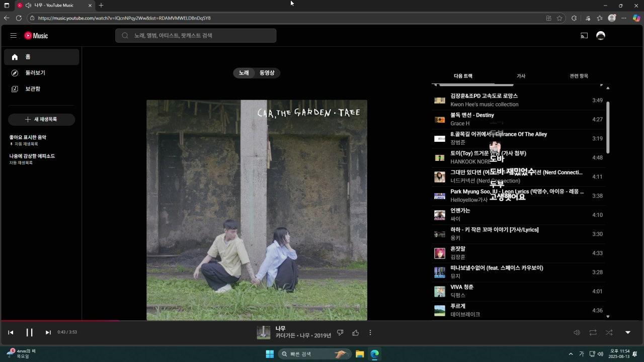
Task: Create a playlist with 새 재생목록
Action: pos(41,120)
